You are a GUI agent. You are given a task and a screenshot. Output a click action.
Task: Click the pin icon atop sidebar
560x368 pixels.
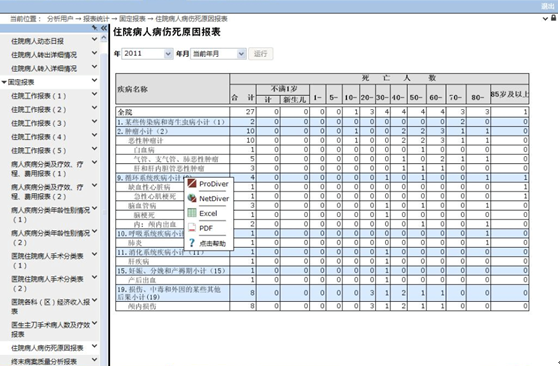click(95, 28)
